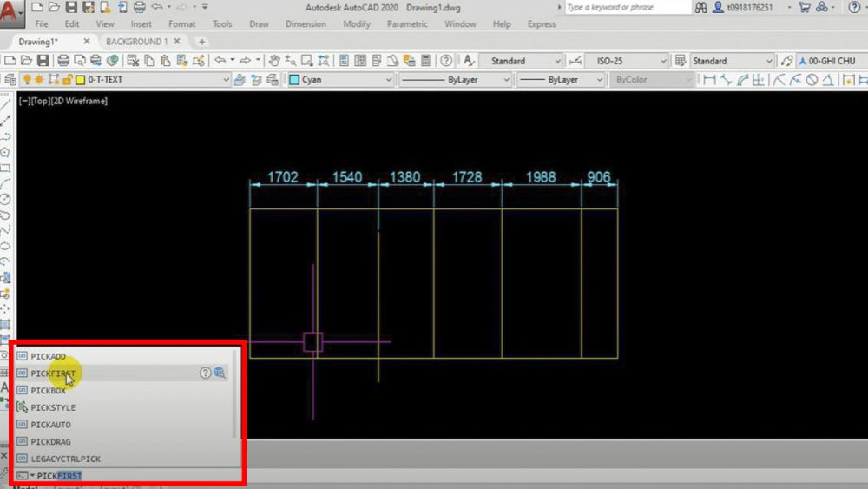868x489 pixels.
Task: Toggle the layer on/off lightbulb icon
Action: [x=27, y=80]
